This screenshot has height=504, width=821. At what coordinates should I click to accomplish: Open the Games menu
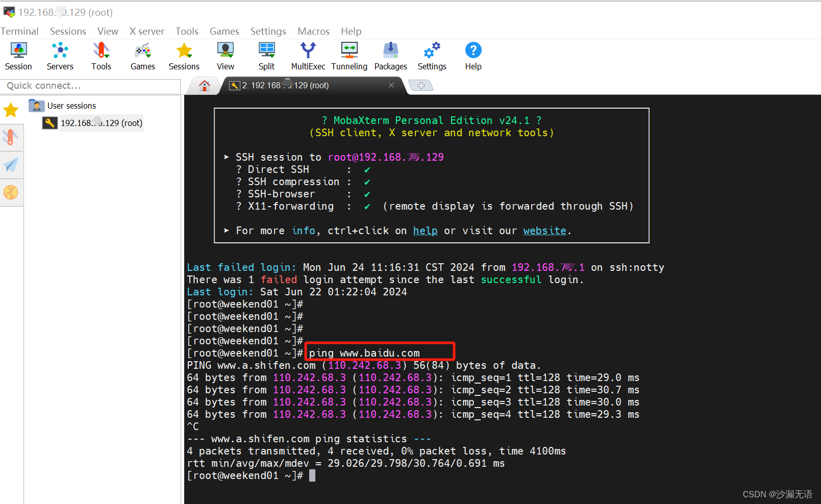tap(224, 31)
